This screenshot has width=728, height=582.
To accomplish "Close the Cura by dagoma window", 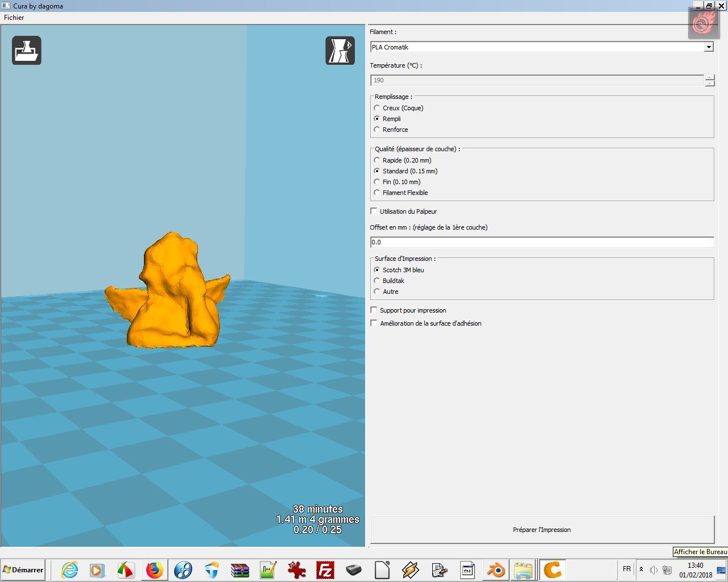I will tap(721, 6).
